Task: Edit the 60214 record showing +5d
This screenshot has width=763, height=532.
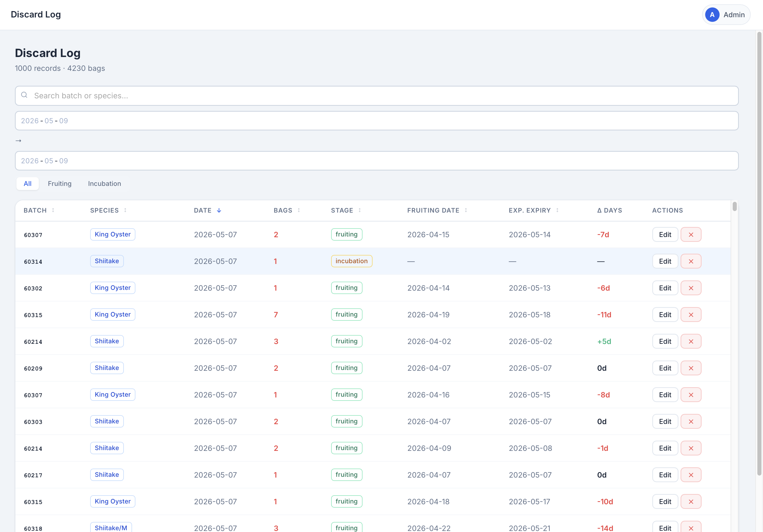Action: click(x=665, y=341)
